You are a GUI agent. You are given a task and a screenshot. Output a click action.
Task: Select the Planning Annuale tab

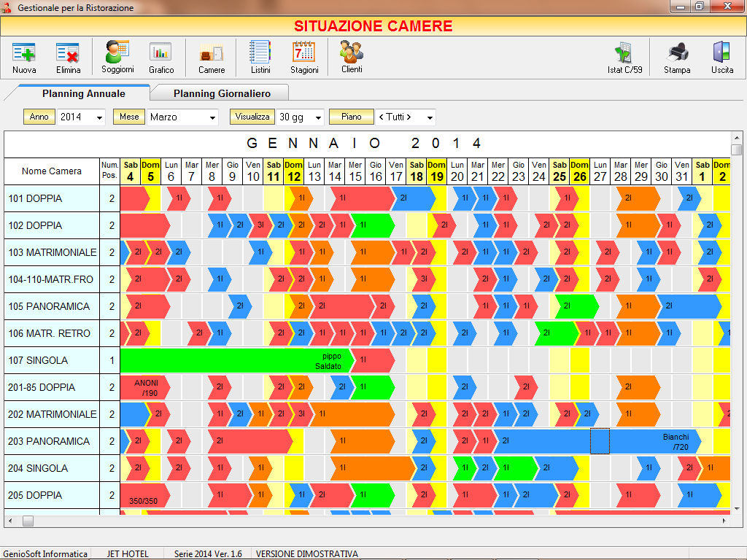coord(83,93)
